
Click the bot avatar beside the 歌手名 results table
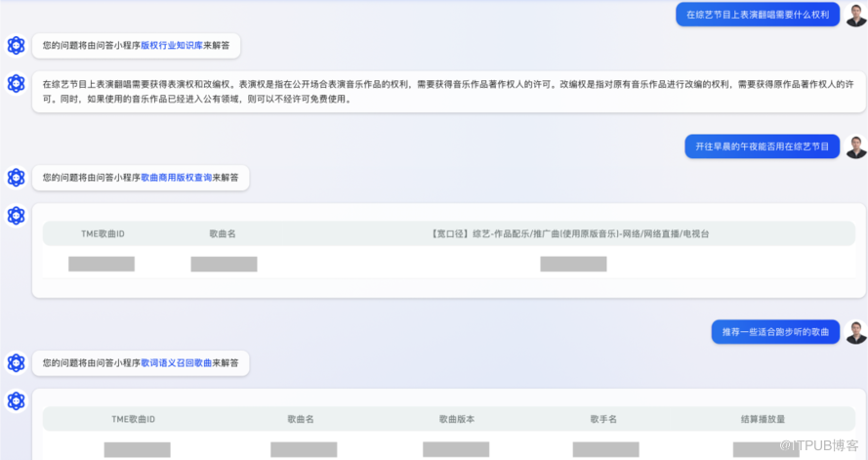[16, 400]
